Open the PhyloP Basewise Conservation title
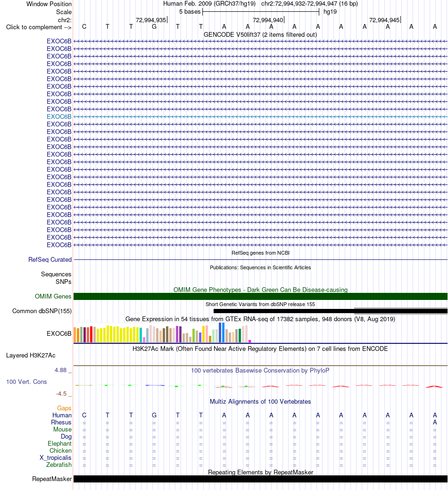448x490 pixels. [x=260, y=371]
